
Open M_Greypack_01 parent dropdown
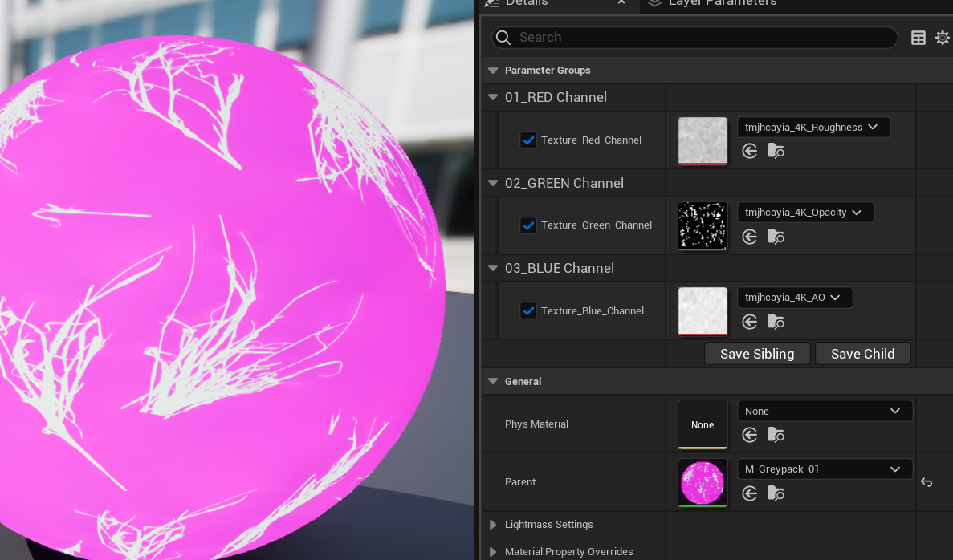click(x=825, y=469)
